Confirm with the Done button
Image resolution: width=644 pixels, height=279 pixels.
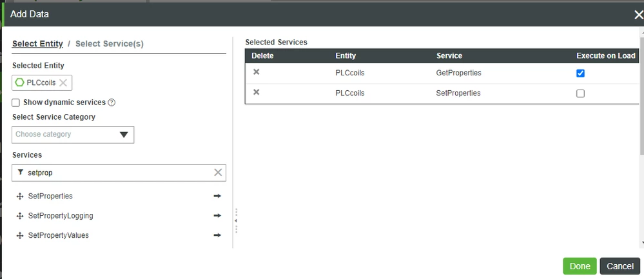pyautogui.click(x=580, y=266)
